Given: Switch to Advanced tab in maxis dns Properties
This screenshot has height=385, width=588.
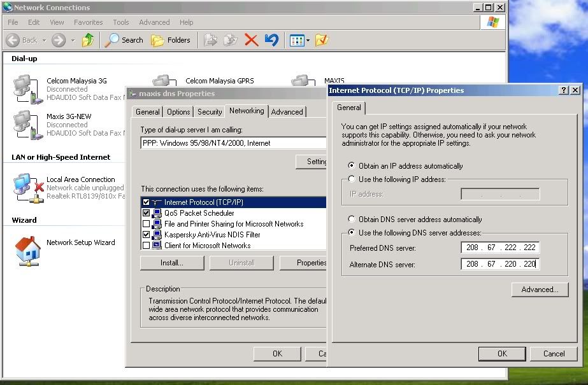Looking at the screenshot, I should pyautogui.click(x=287, y=111).
